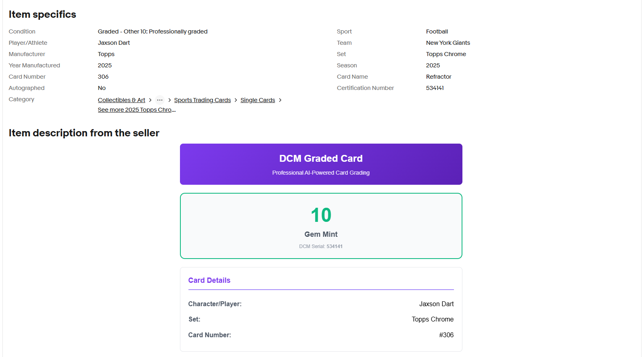644x357 pixels.
Task: Click the DCM Serial: 534141 text
Action: tap(321, 246)
